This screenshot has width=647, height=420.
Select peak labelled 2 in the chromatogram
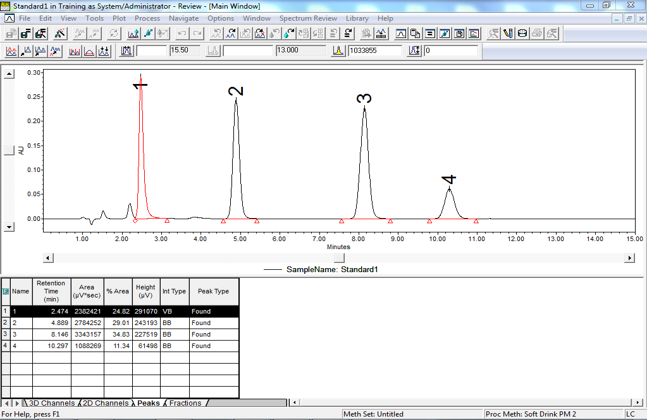coord(236,161)
